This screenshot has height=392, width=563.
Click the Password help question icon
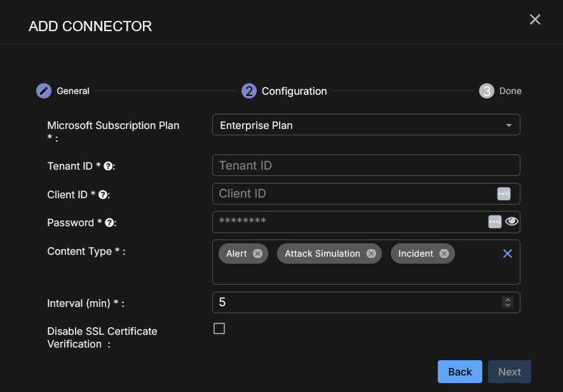click(x=109, y=223)
